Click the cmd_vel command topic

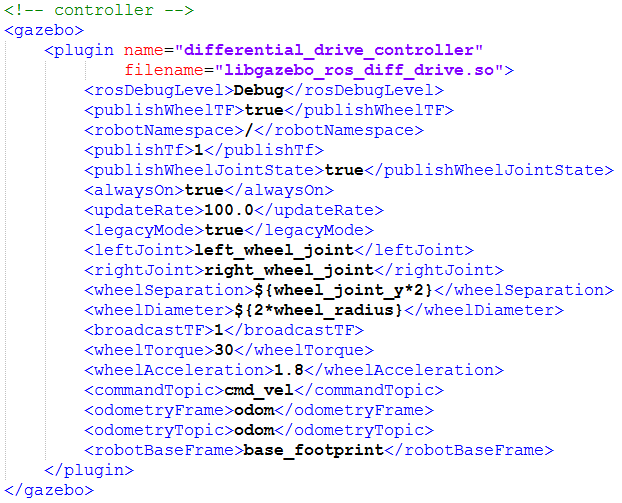[259, 390]
